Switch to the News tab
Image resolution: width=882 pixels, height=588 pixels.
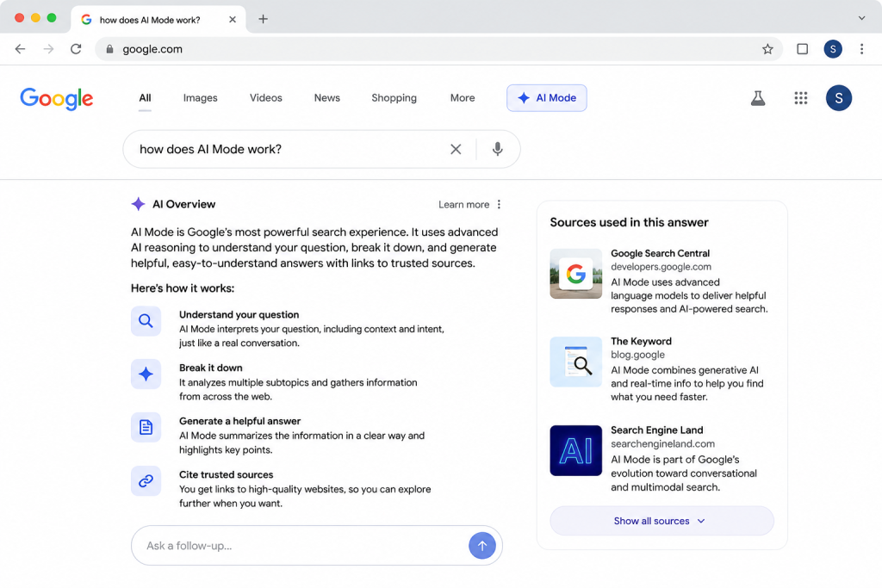tap(326, 98)
